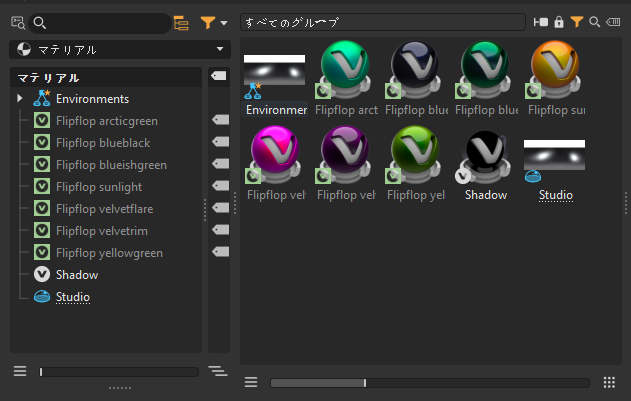Click the indented lines icon below the tag column
This screenshot has height=401, width=631.
click(218, 371)
